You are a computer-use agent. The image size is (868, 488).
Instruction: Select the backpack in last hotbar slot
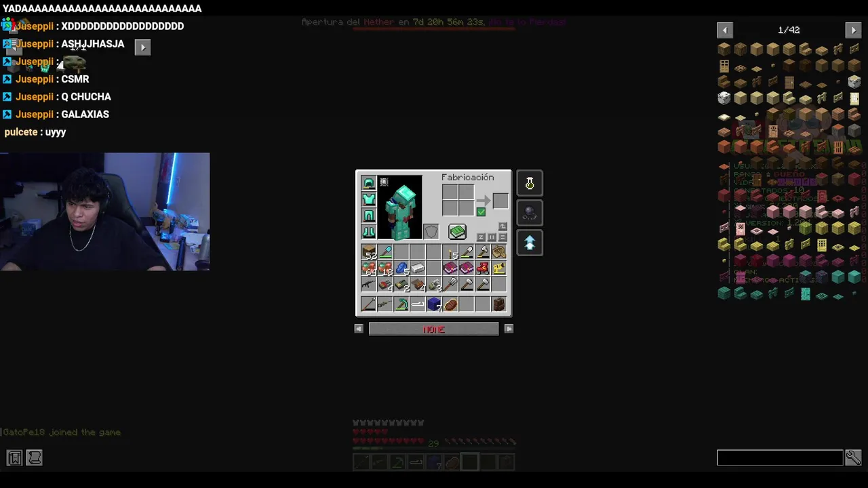(x=499, y=305)
